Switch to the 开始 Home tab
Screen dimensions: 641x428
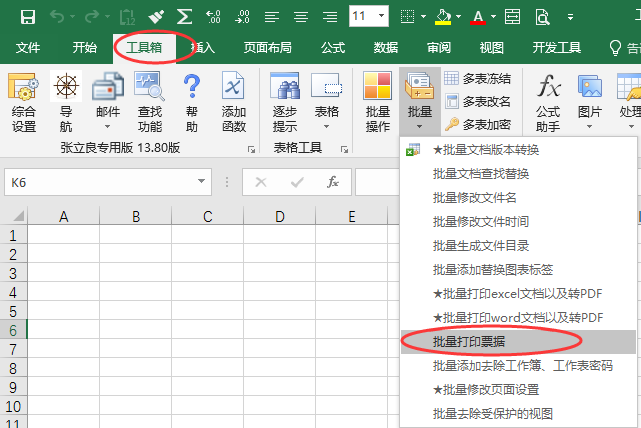pyautogui.click(x=85, y=48)
